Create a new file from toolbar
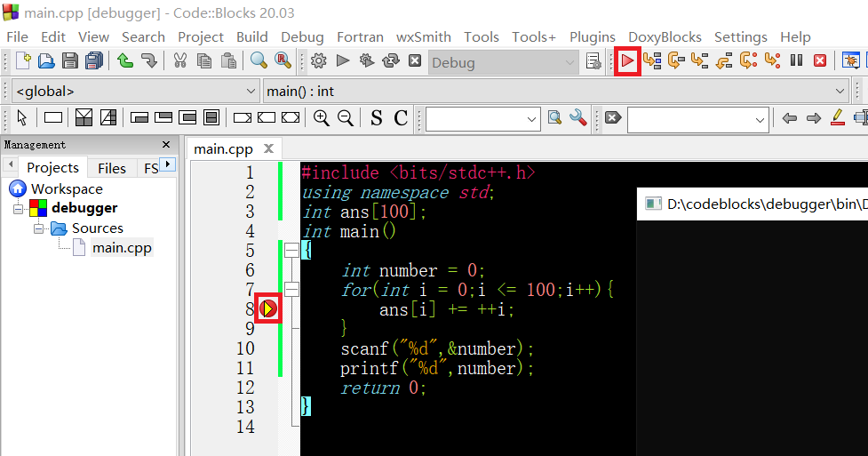The height and width of the screenshot is (456, 868). [23, 60]
